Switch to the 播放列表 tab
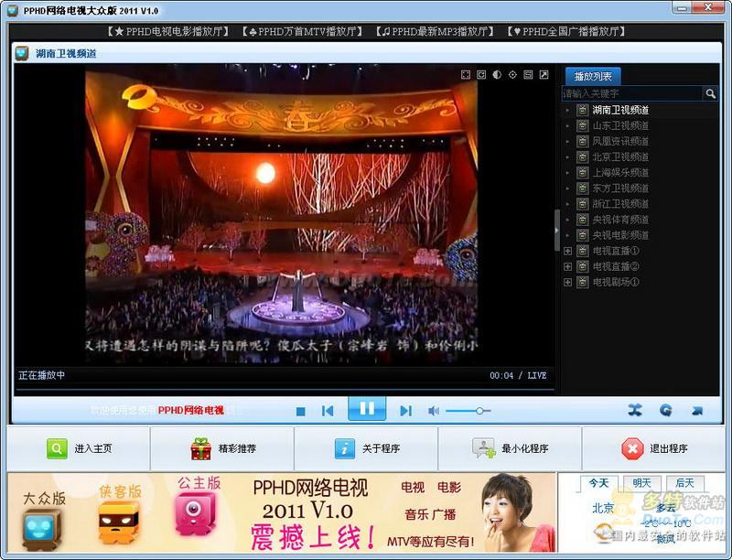732x560 pixels. coord(593,76)
